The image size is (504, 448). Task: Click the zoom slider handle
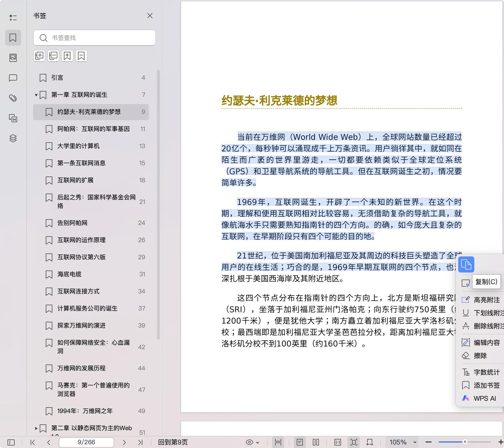click(465, 442)
